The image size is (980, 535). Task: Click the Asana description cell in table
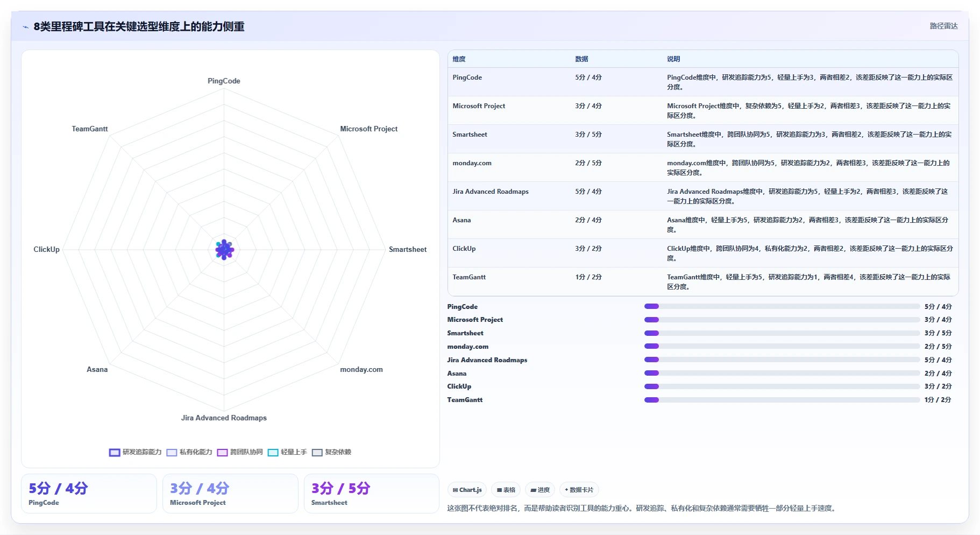point(809,225)
